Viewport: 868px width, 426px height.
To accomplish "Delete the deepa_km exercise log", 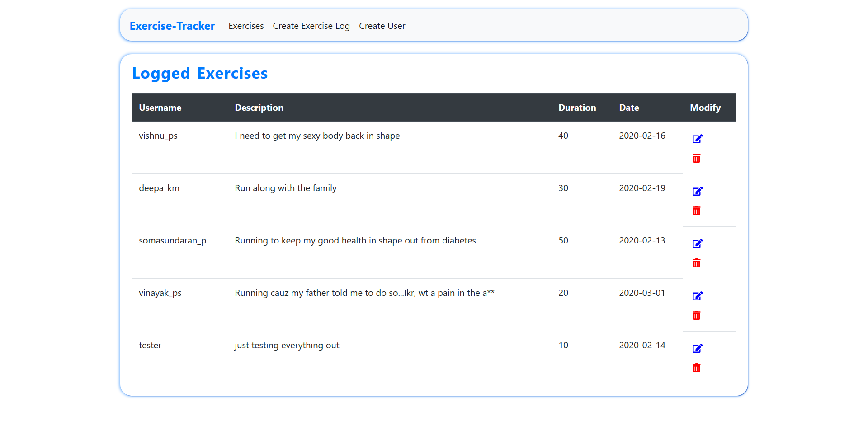I will 696,211.
